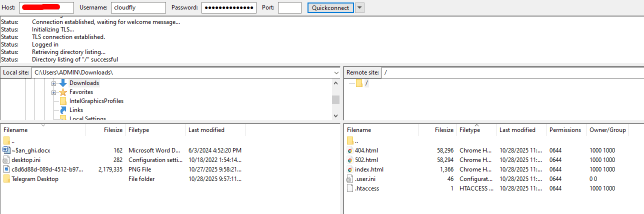644x214 pixels.
Task: Expand the Downloads tree node
Action: pyautogui.click(x=53, y=83)
